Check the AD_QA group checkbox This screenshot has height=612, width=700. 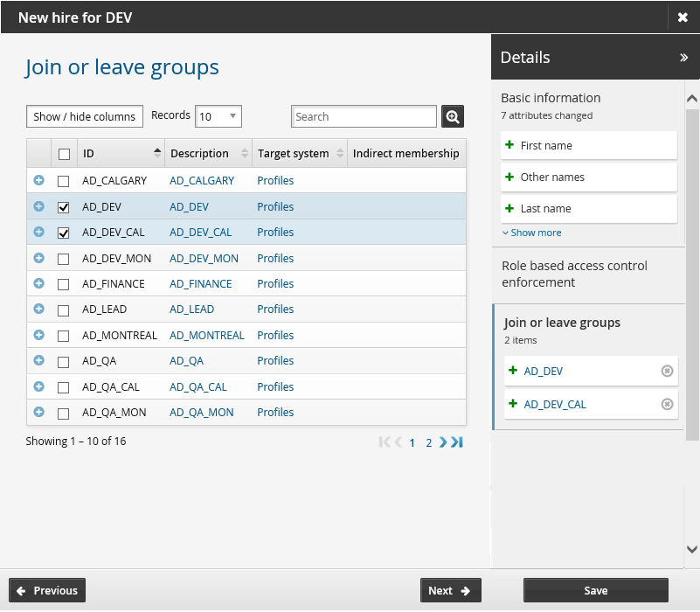pyautogui.click(x=63, y=361)
